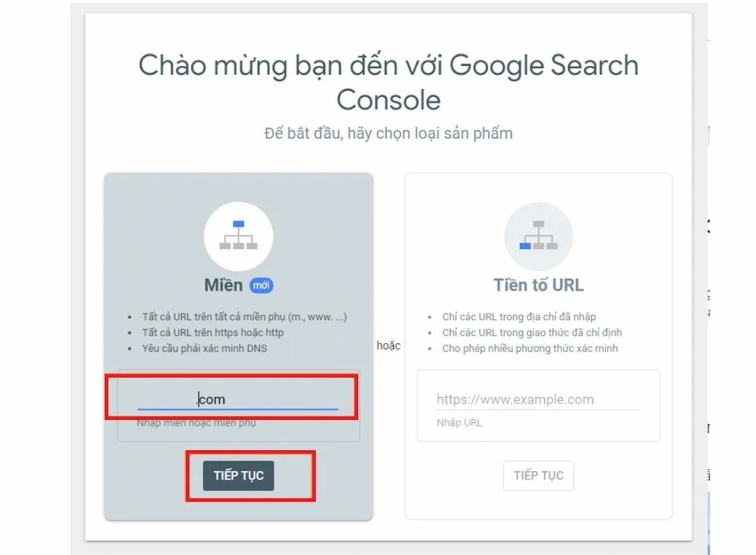Select the Miền property type heading
Screen dimensions: 756x555
223,285
